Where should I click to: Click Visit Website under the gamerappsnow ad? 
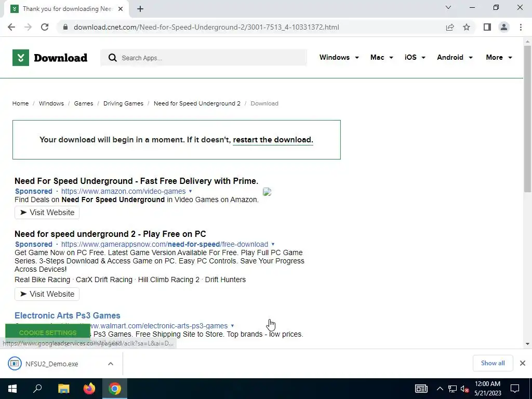click(47, 294)
